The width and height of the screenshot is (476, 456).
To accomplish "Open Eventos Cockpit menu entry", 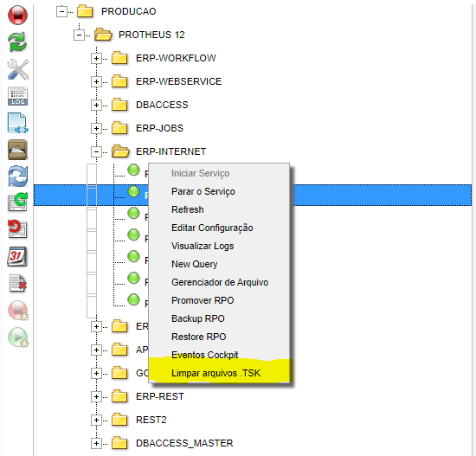I will click(219, 355).
